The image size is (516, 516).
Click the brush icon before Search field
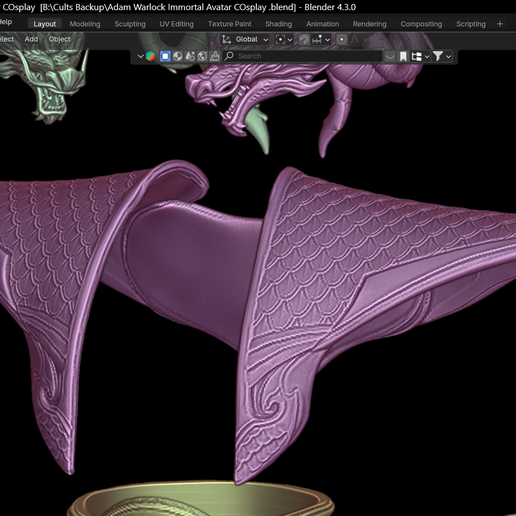[x=215, y=56]
